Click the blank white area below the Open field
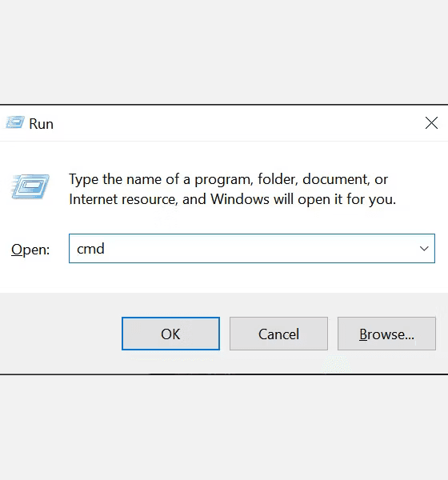This screenshot has height=480, width=448. (x=224, y=278)
